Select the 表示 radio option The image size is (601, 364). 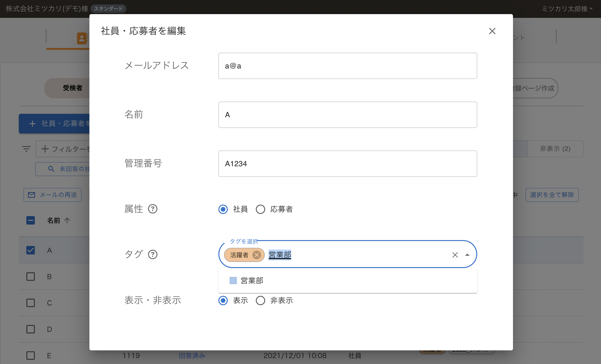pyautogui.click(x=223, y=300)
